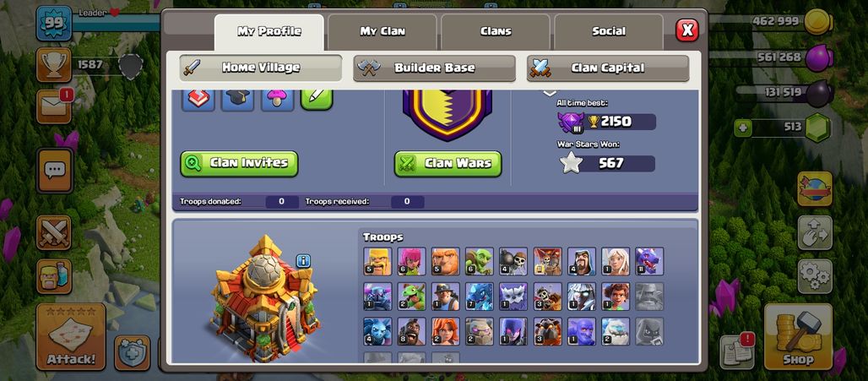Add gems with the green plus
868x381 pixels.
tap(743, 128)
